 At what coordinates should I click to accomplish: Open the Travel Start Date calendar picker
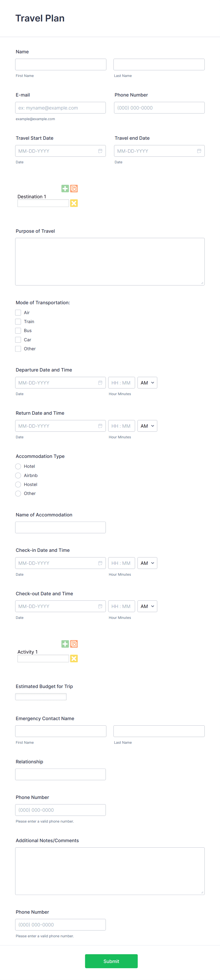pyautogui.click(x=100, y=151)
